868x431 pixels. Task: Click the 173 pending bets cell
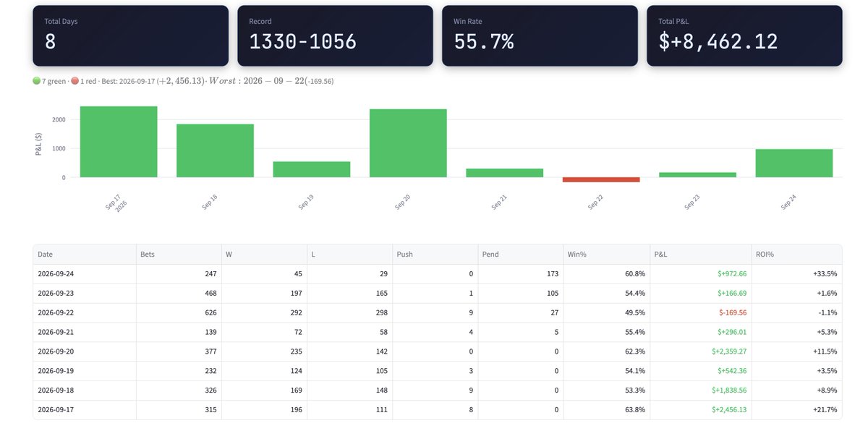520,274
